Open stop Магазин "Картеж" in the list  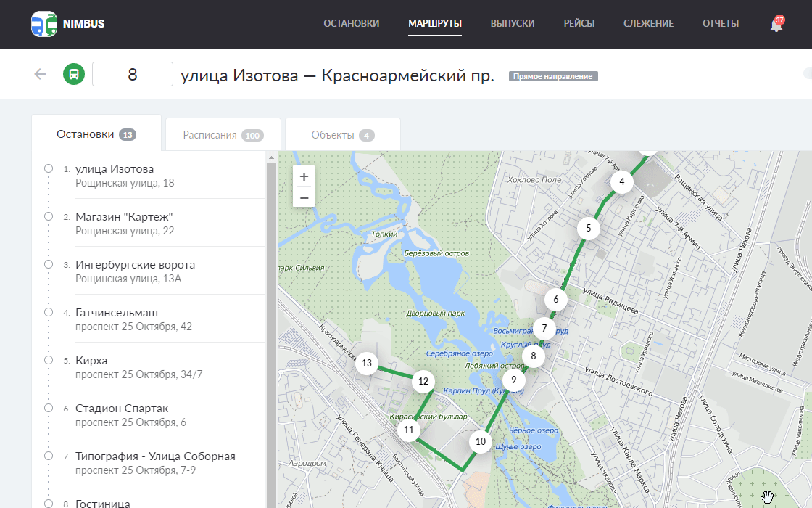click(124, 217)
